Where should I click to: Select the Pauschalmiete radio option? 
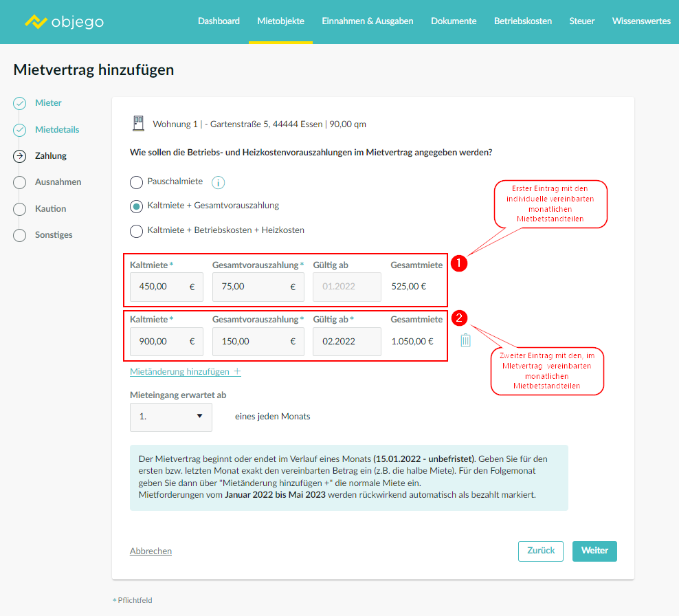(x=136, y=182)
